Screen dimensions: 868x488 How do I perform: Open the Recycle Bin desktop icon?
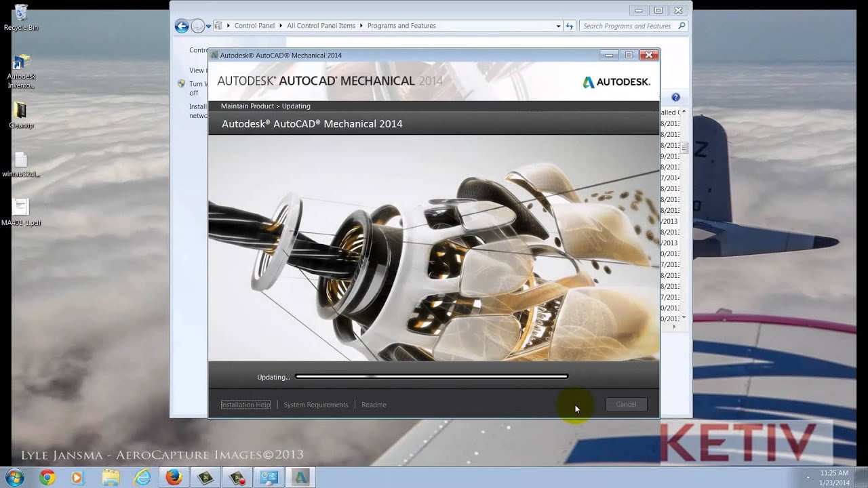click(21, 17)
